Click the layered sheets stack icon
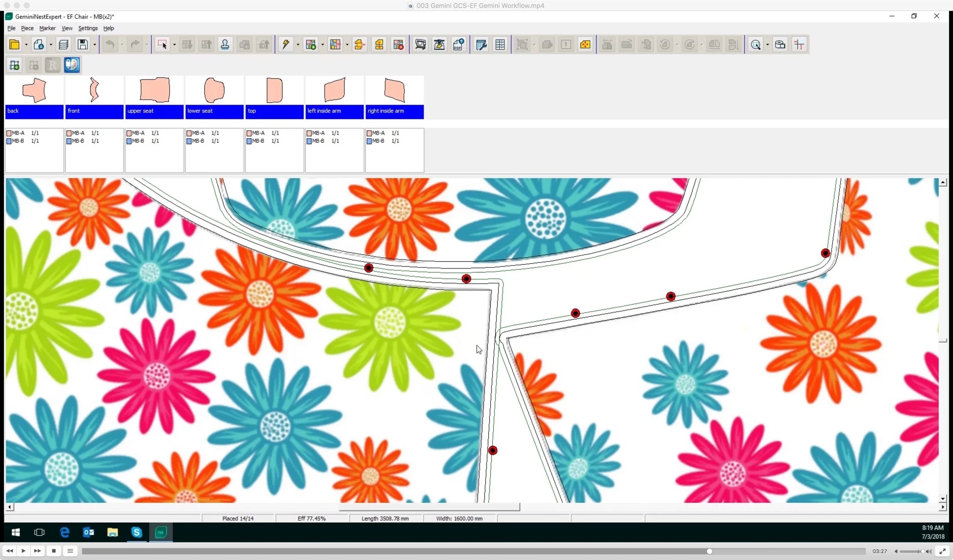The image size is (953, 560). pyautogui.click(x=63, y=45)
